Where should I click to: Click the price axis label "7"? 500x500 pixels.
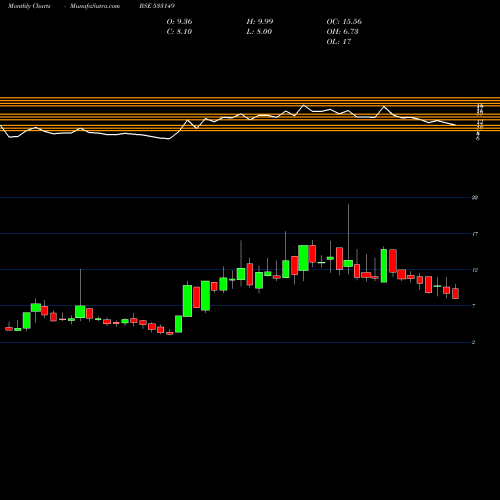[474, 306]
